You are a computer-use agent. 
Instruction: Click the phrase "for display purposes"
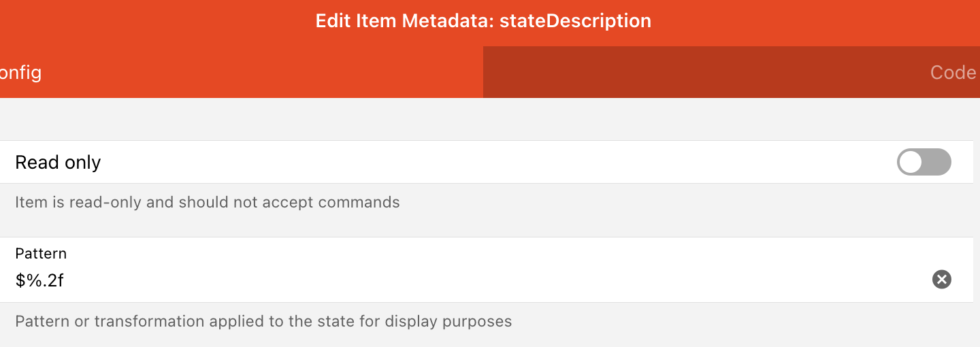point(438,321)
